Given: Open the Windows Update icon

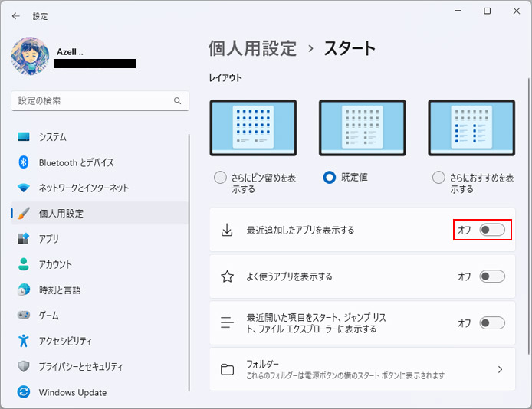Looking at the screenshot, I should tap(24, 392).
